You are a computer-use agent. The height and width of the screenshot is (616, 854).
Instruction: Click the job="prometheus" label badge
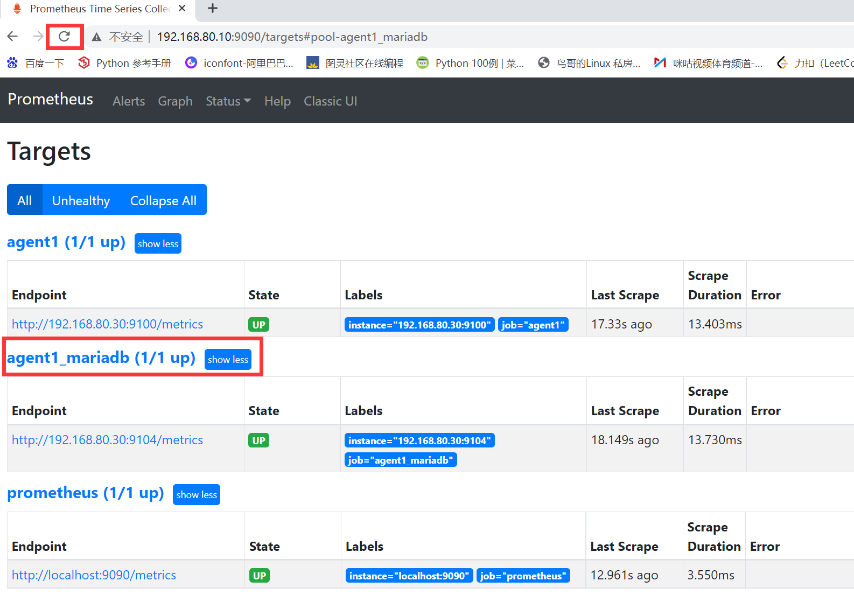pos(523,576)
